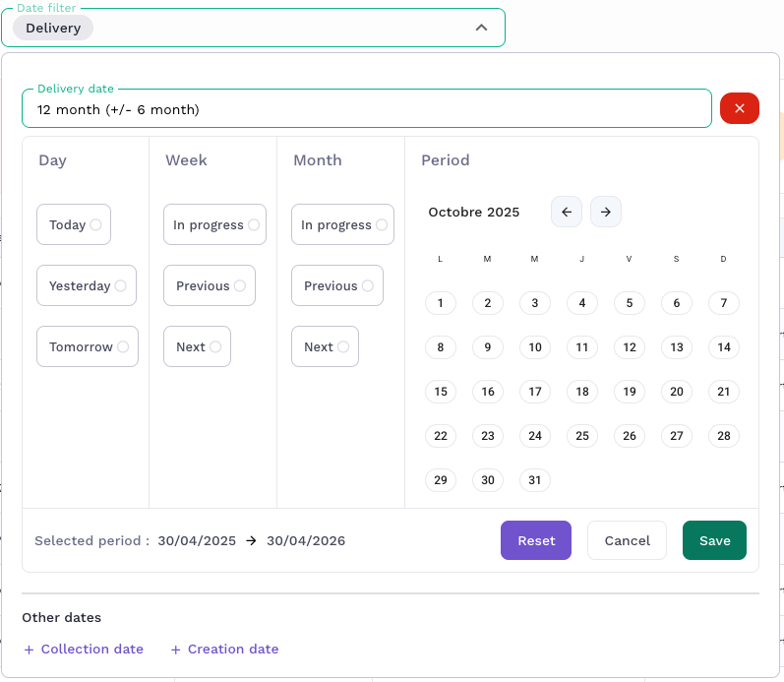Go to next month with right arrow

pos(606,212)
